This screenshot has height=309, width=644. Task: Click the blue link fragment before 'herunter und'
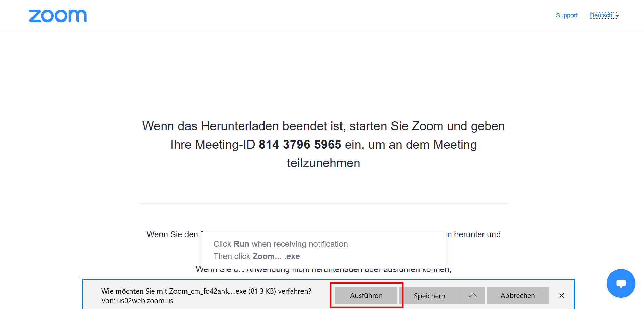(x=449, y=235)
